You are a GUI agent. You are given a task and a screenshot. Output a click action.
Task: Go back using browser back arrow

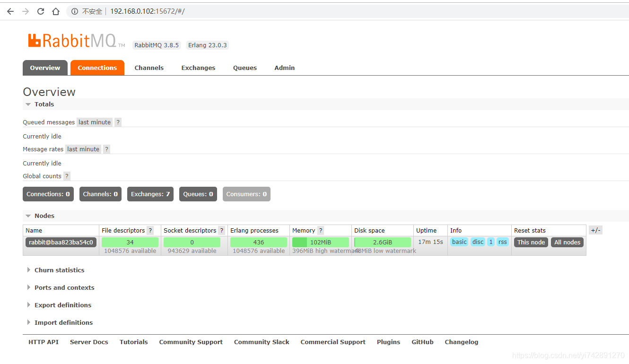tap(10, 11)
